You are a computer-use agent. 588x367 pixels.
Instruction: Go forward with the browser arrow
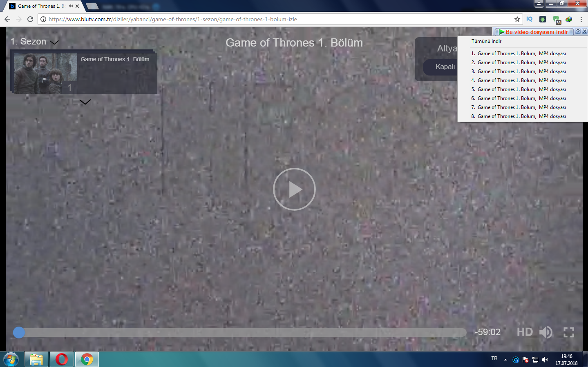(x=18, y=19)
